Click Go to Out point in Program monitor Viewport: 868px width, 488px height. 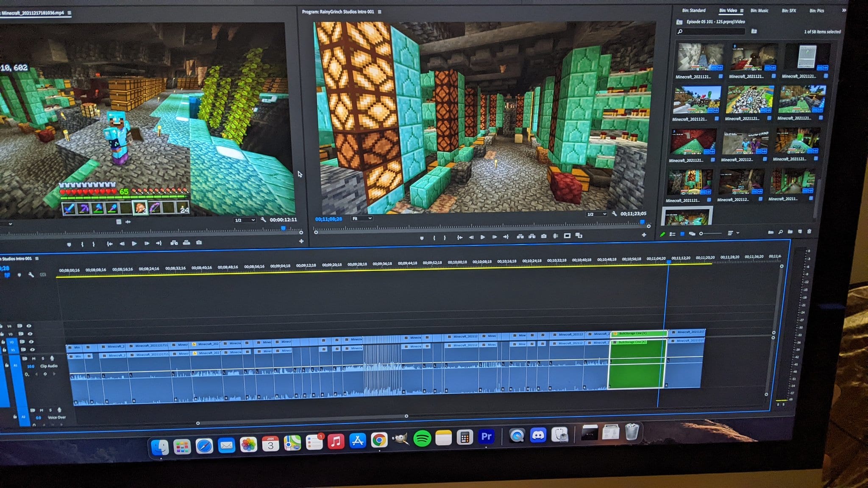point(506,237)
